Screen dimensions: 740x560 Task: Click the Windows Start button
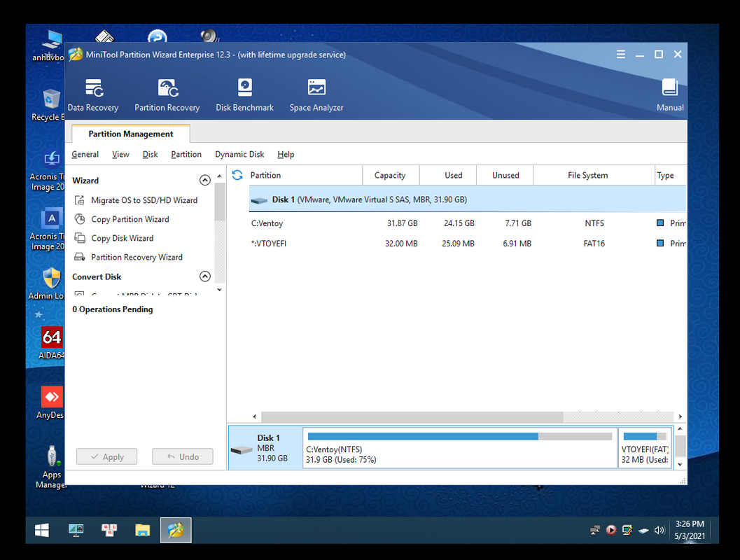(x=41, y=531)
